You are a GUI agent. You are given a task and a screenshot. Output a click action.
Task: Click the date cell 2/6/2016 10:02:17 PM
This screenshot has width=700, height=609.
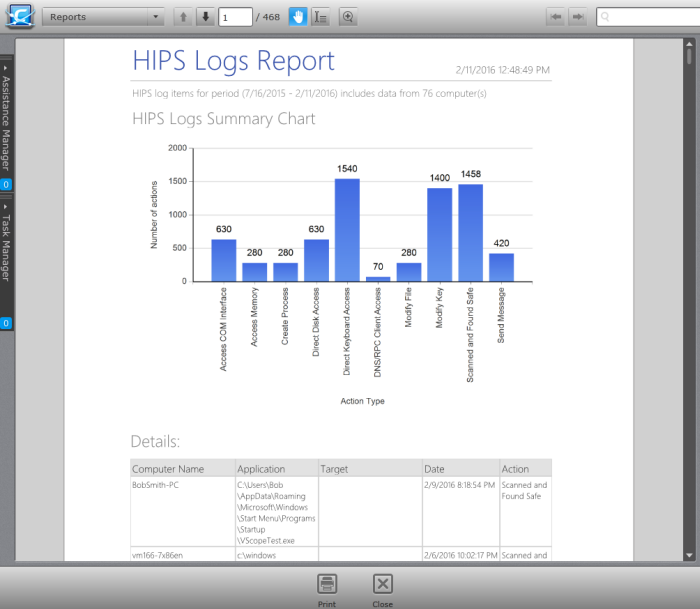point(461,555)
